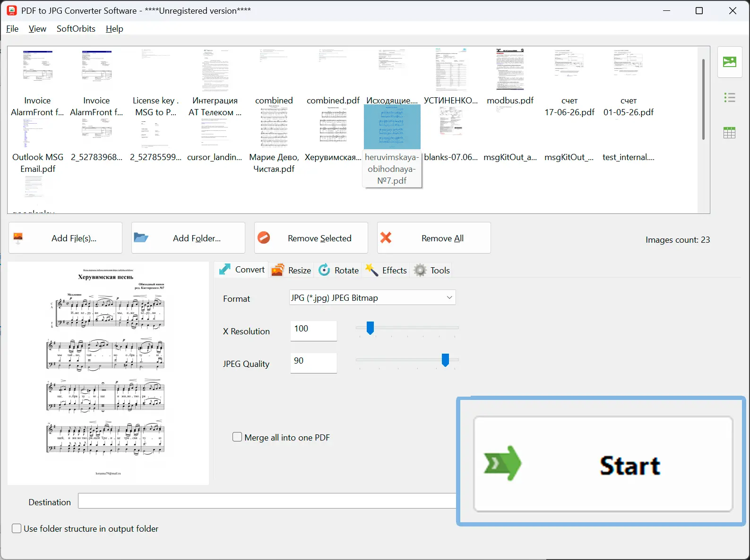Open the View menu
This screenshot has width=750, height=560.
click(x=37, y=29)
